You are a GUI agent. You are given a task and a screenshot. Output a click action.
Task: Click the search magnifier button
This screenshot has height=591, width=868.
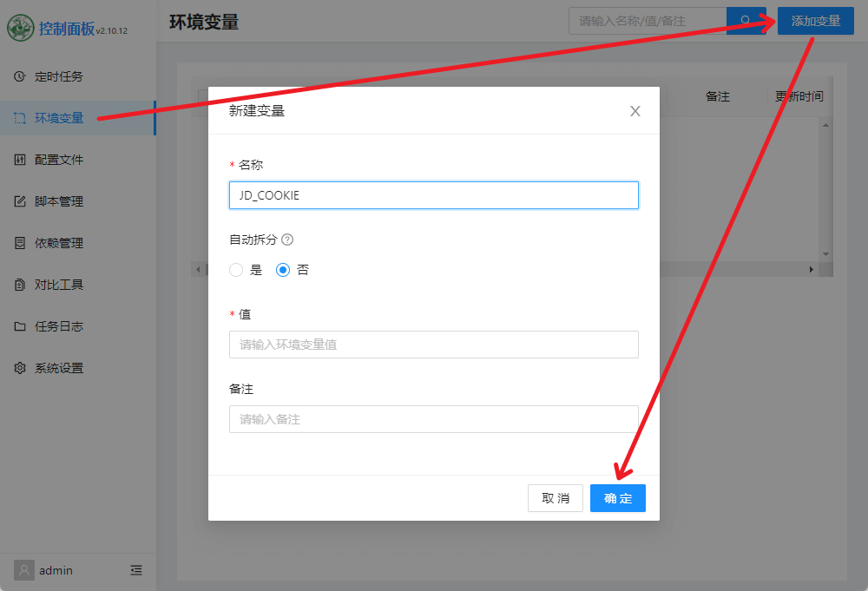point(746,21)
